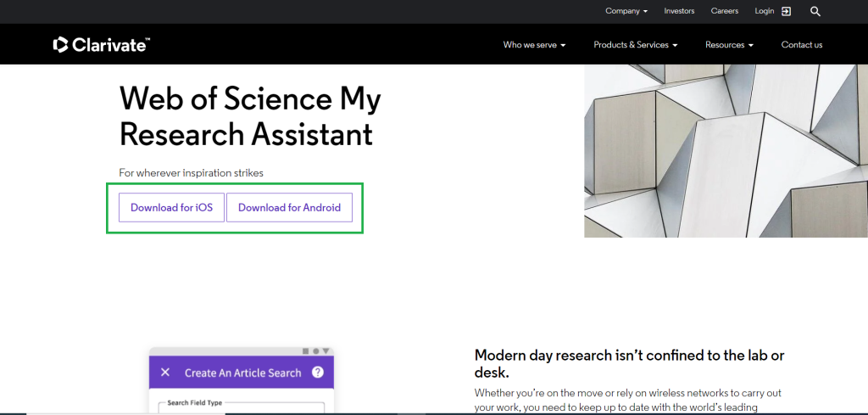This screenshot has width=868, height=415.
Task: Open the Products & Services dropdown
Action: (635, 45)
